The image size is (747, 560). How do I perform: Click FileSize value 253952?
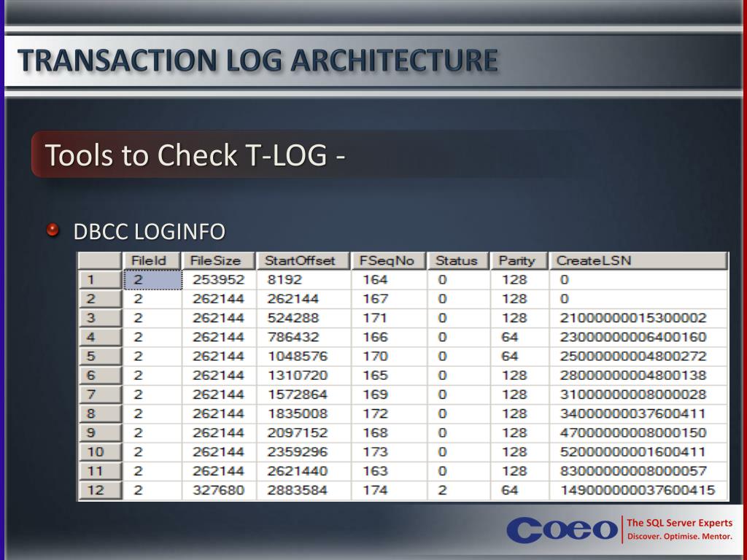point(218,279)
